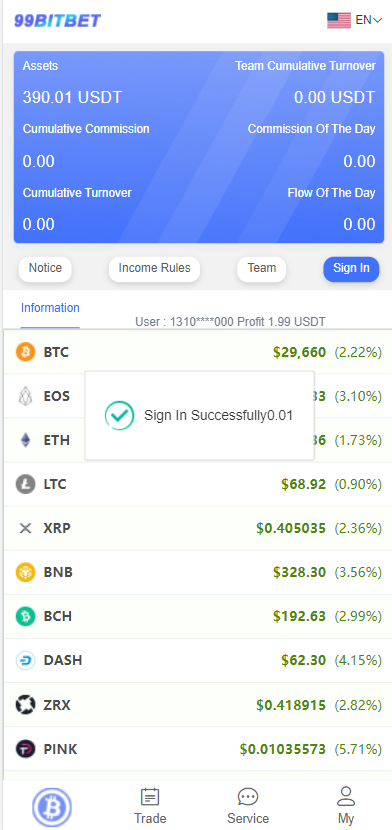The width and height of the screenshot is (392, 830).
Task: Select the XRP price row
Action: pos(197,528)
